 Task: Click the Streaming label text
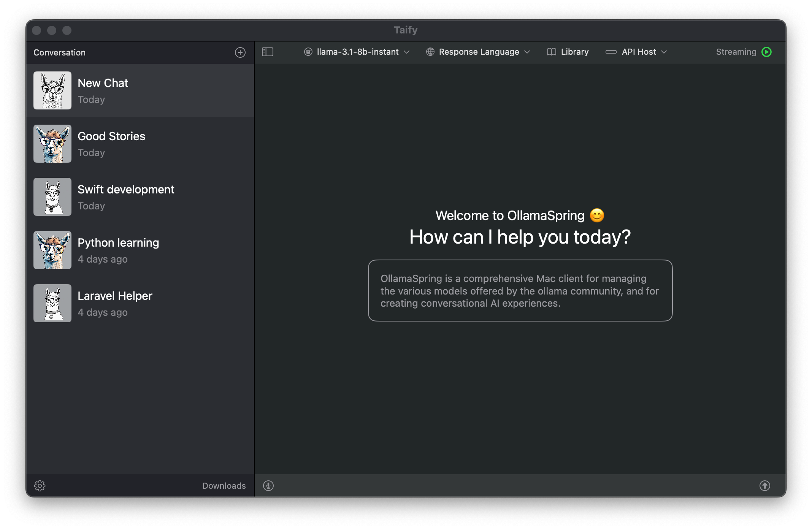[736, 52]
